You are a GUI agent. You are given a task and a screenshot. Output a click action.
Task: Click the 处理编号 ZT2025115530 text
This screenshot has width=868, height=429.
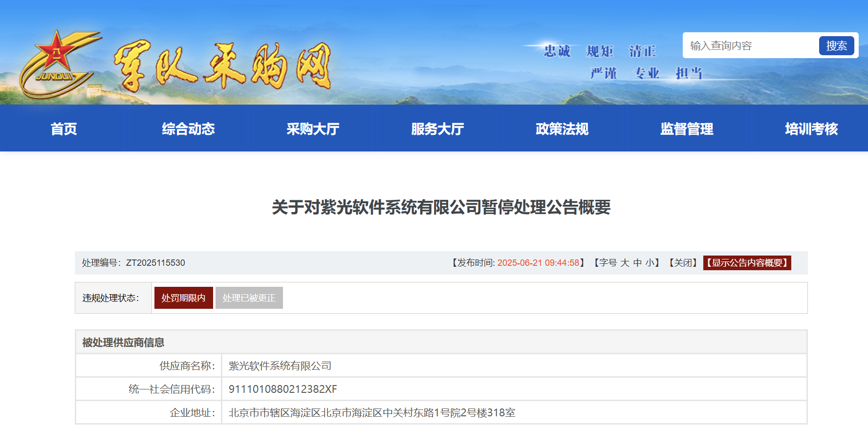[x=133, y=263]
